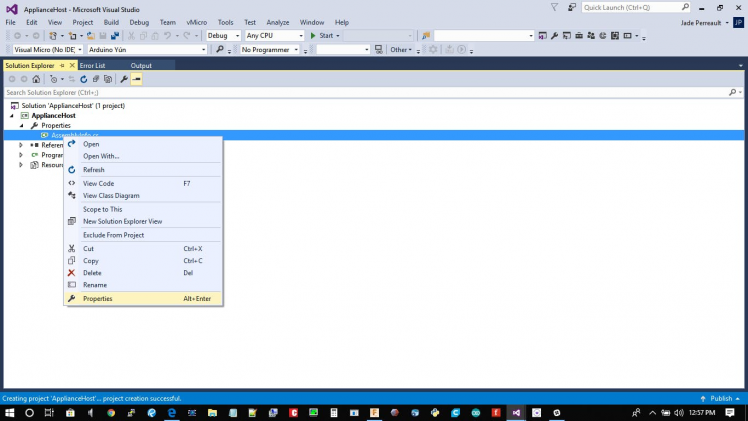Choose Properties in the context menu

coord(143,298)
